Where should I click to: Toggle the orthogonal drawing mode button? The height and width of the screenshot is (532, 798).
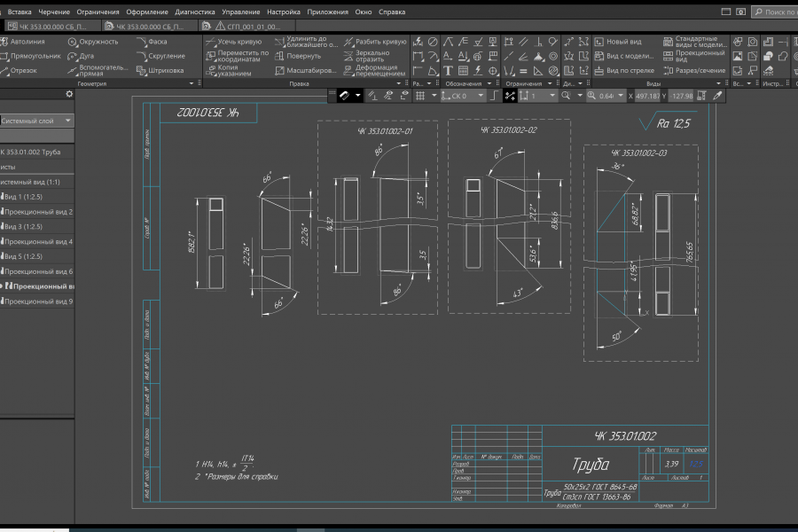[494, 96]
